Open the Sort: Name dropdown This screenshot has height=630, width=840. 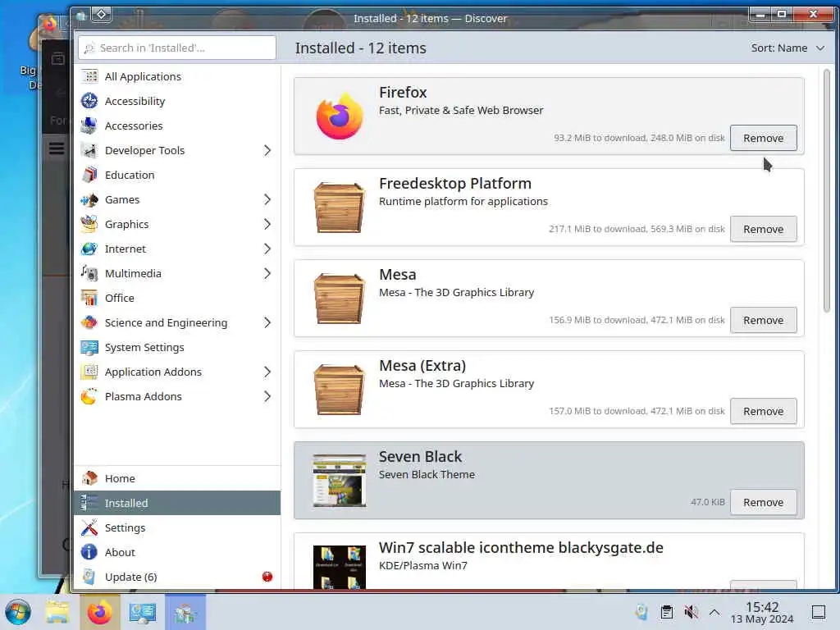click(787, 48)
